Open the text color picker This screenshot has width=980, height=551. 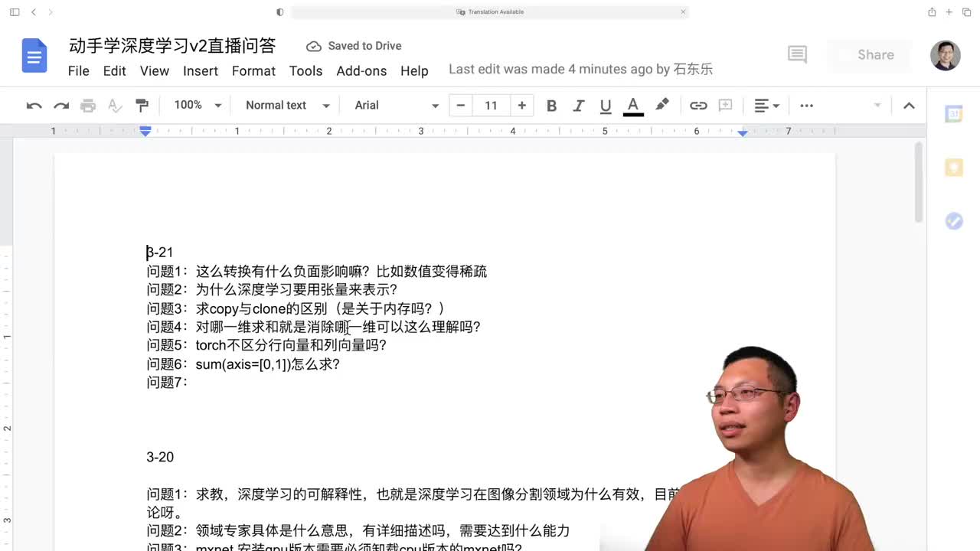pos(633,106)
